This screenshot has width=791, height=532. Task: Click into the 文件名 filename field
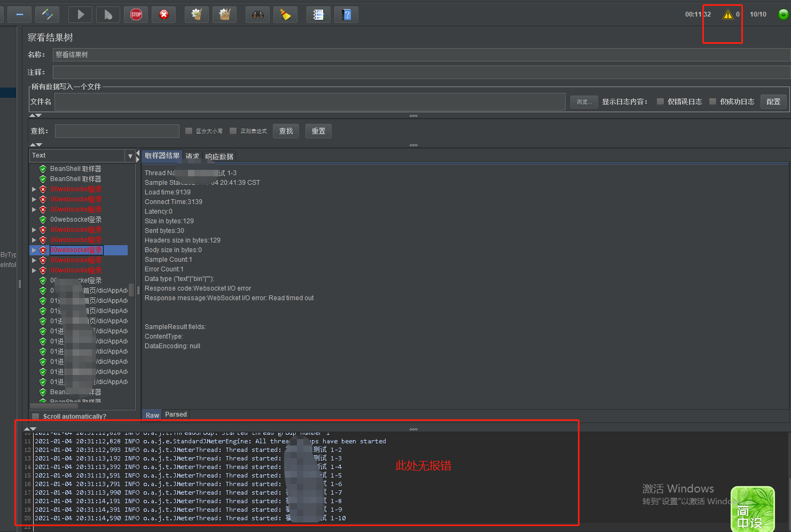[x=310, y=101]
